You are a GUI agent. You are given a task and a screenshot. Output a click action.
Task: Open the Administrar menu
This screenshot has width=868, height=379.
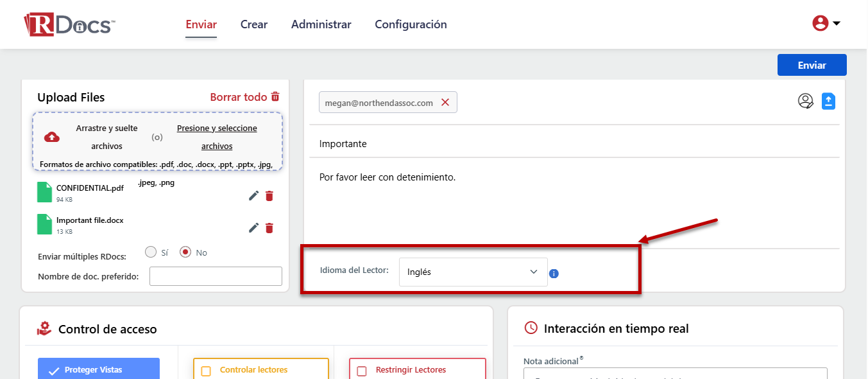(321, 24)
